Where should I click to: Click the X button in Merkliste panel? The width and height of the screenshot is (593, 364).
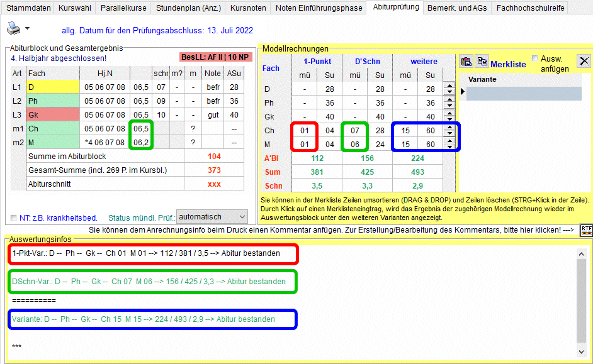(x=584, y=61)
